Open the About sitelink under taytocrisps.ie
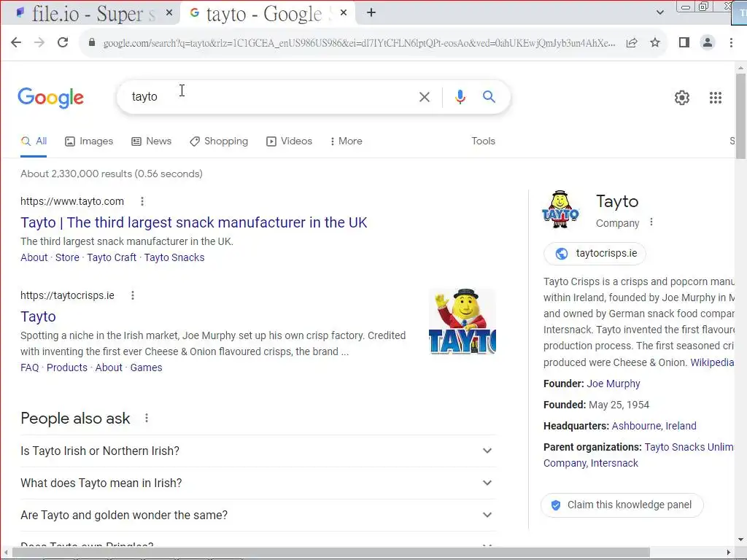The height and width of the screenshot is (560, 747). click(x=109, y=367)
